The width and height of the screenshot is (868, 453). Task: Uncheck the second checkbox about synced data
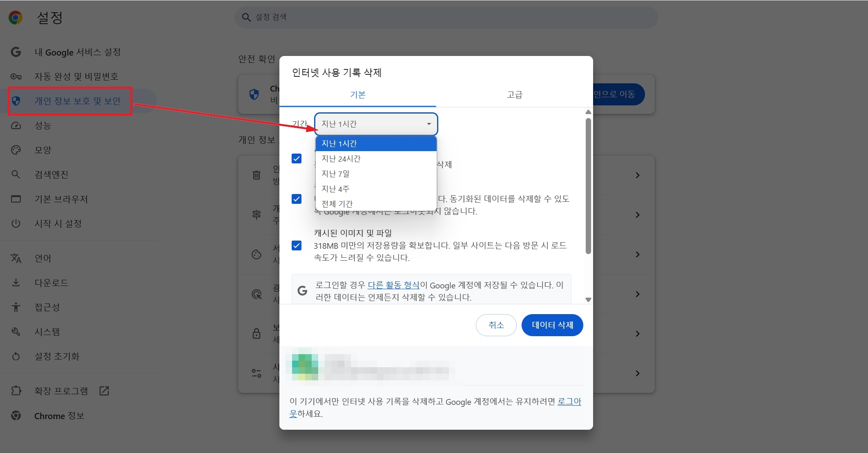(x=297, y=199)
